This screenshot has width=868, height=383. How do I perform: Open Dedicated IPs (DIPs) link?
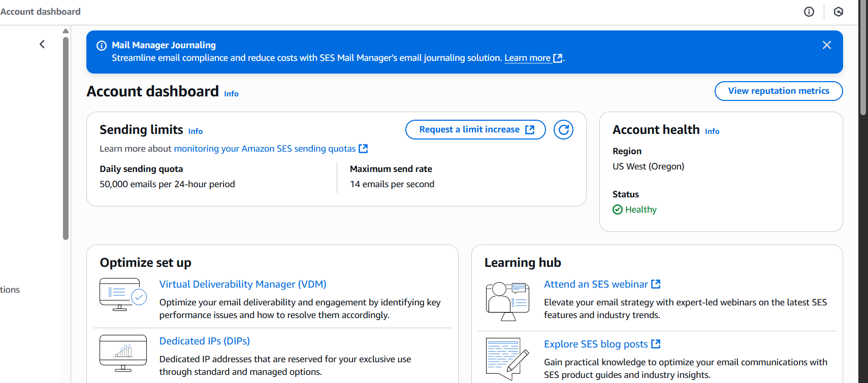click(205, 341)
